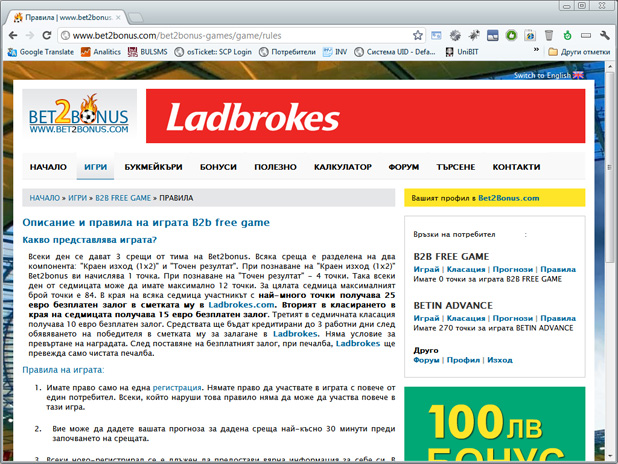The width and height of the screenshot is (618, 464).
Task: Bookmark the page with the star icon
Action: point(417,35)
